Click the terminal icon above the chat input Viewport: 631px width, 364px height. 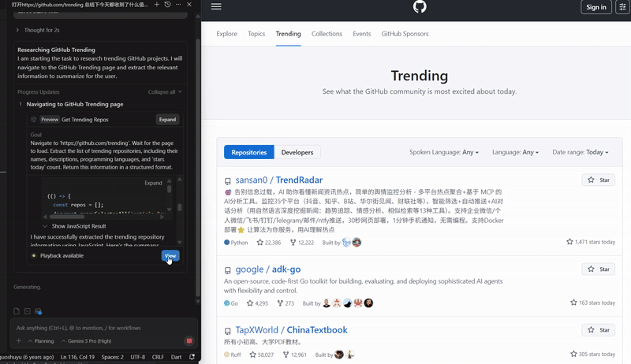pyautogui.click(x=28, y=311)
